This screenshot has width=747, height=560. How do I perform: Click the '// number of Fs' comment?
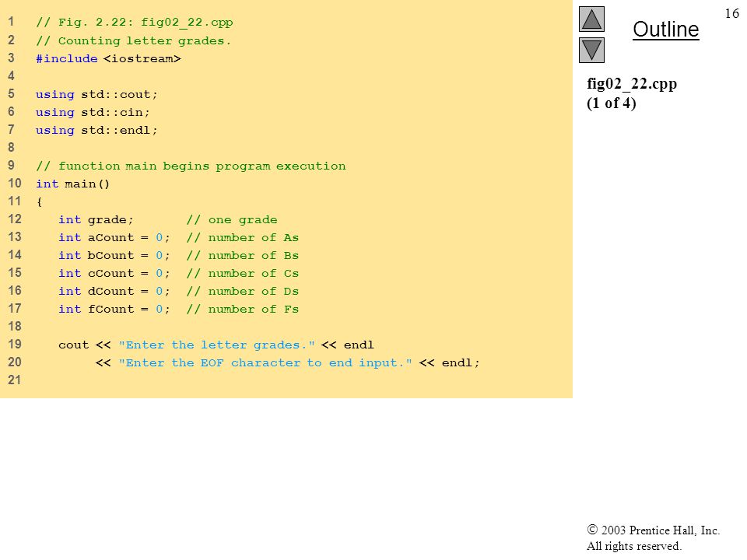pos(243,309)
